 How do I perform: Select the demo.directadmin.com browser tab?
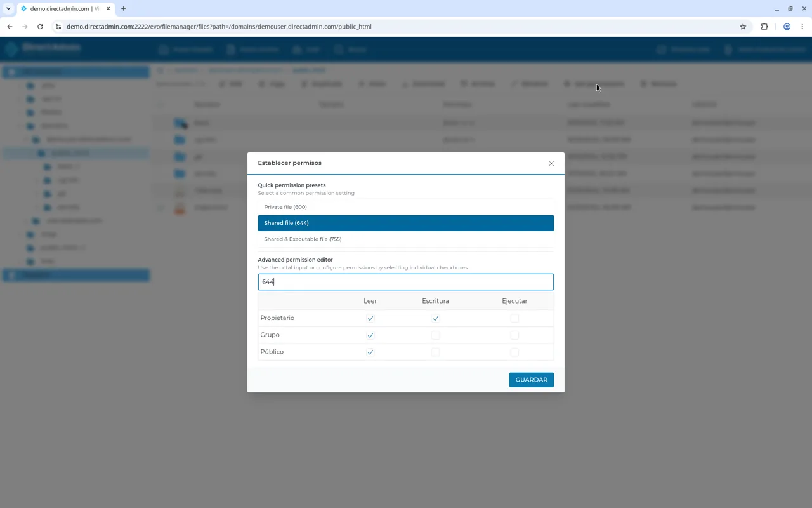(65, 9)
